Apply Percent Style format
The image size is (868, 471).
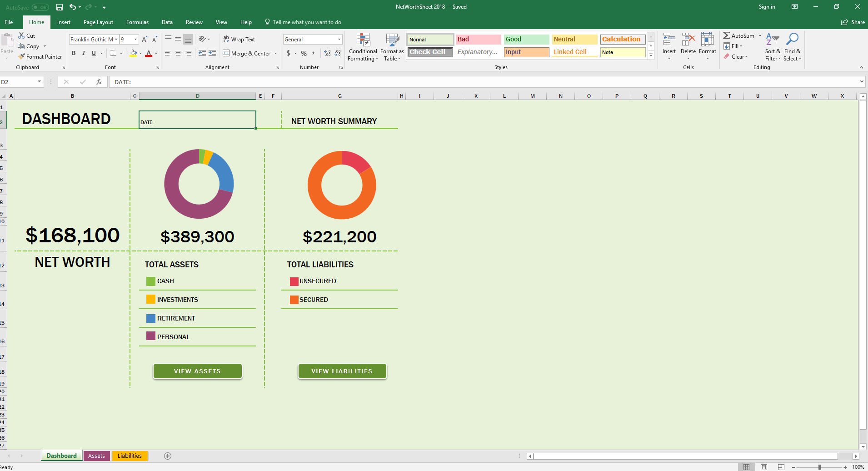(304, 53)
